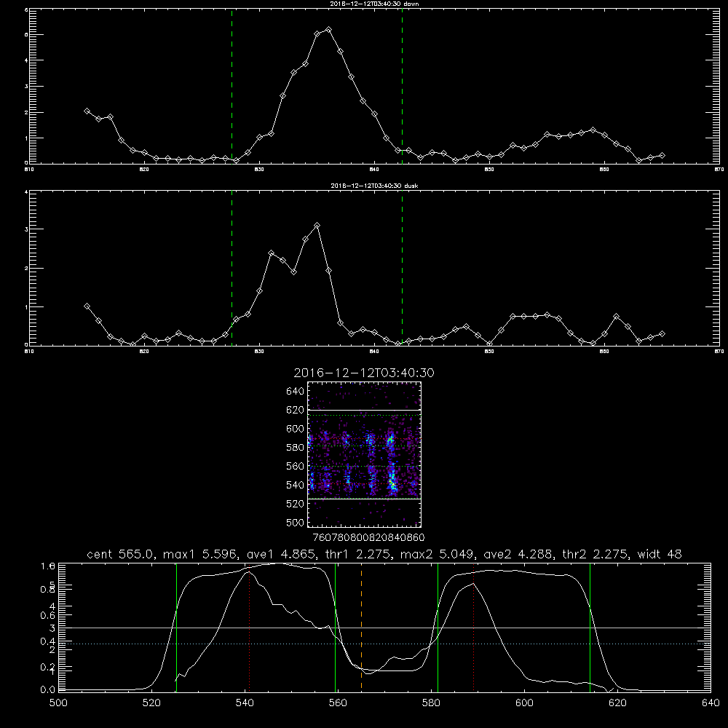Click right green dashed line in dawn plot
The height and width of the screenshot is (728, 728).
pyautogui.click(x=402, y=86)
